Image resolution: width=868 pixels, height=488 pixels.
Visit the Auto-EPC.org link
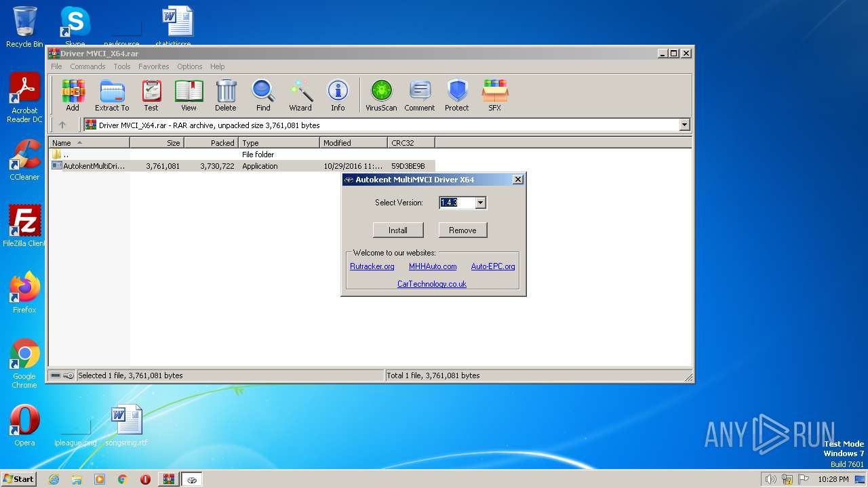pyautogui.click(x=493, y=266)
